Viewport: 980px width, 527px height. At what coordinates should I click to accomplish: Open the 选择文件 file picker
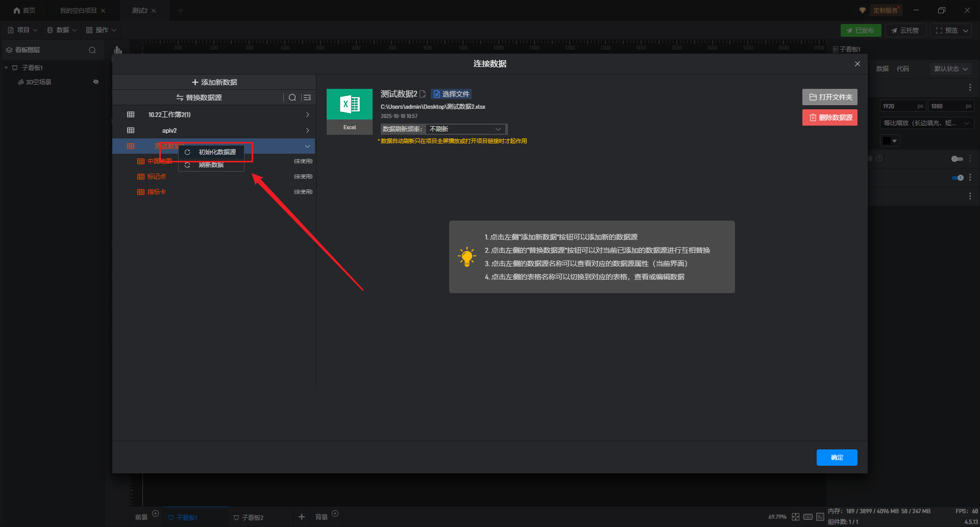[451, 94]
